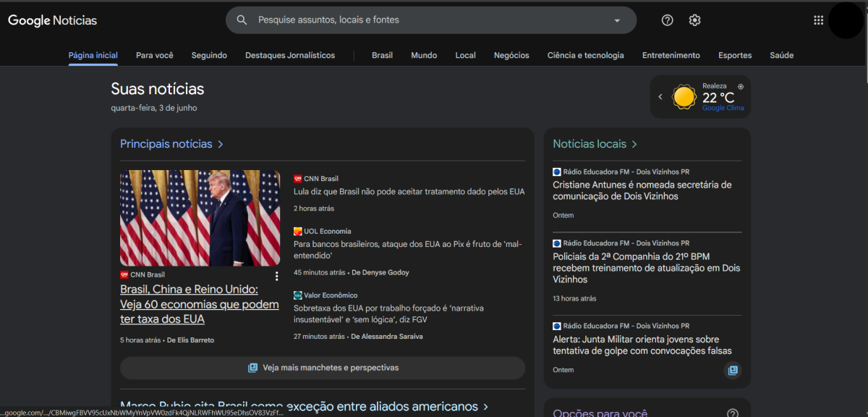Screen dimensions: 868x417
Task: Click 'De Alessandra Saraiva' author text
Action: tap(387, 337)
